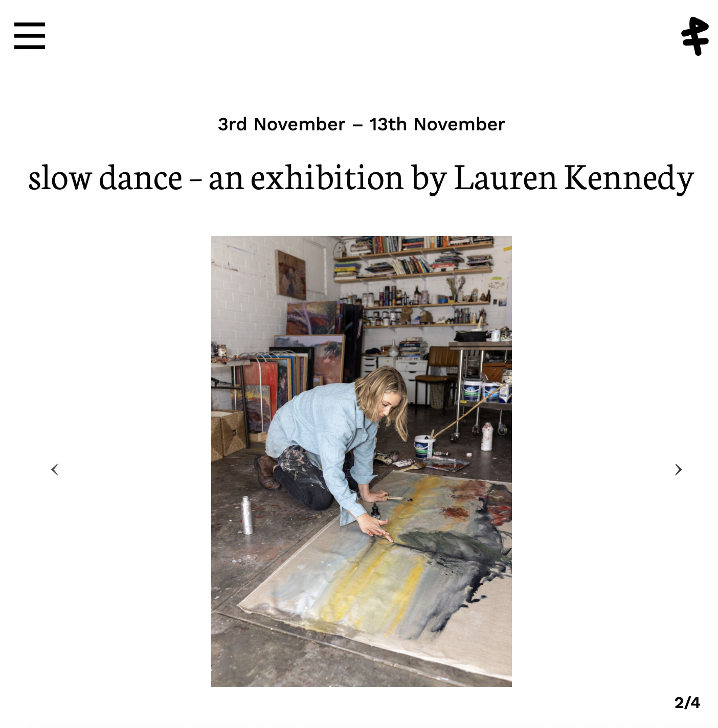
Task: Click the 13th November end date
Action: click(x=437, y=124)
